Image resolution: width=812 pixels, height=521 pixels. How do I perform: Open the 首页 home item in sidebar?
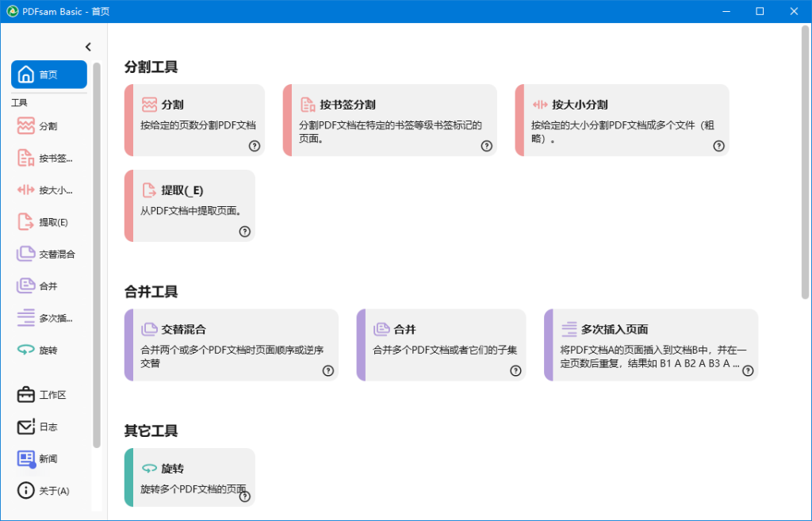(x=49, y=75)
